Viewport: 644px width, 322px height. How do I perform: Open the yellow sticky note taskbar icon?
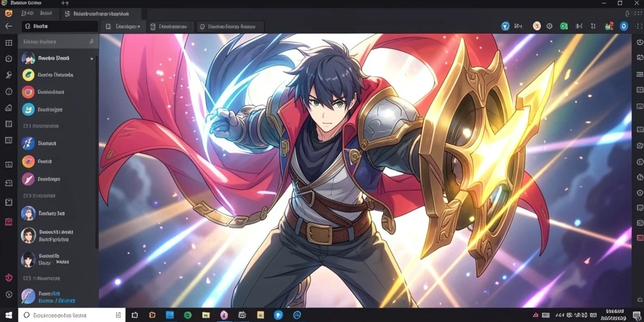260,315
